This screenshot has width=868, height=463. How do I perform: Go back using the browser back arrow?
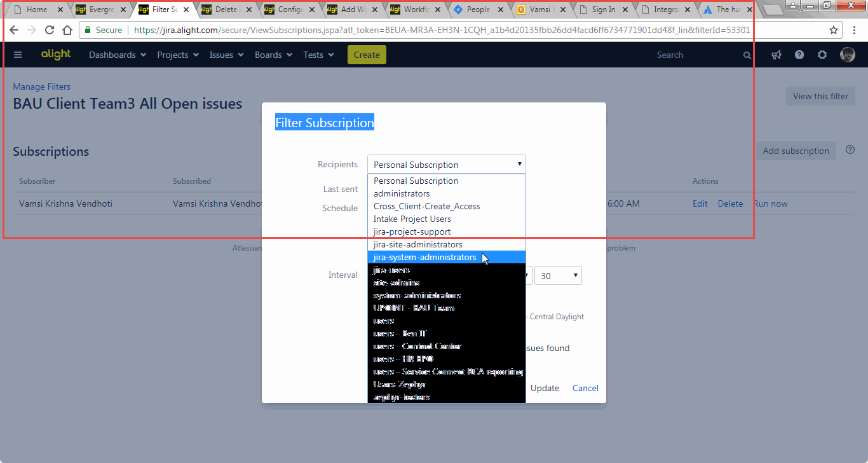tap(13, 30)
